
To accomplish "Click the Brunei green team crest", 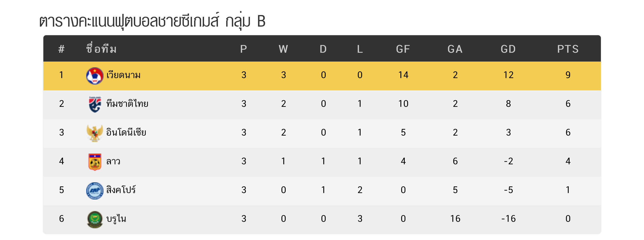I will [x=95, y=219].
